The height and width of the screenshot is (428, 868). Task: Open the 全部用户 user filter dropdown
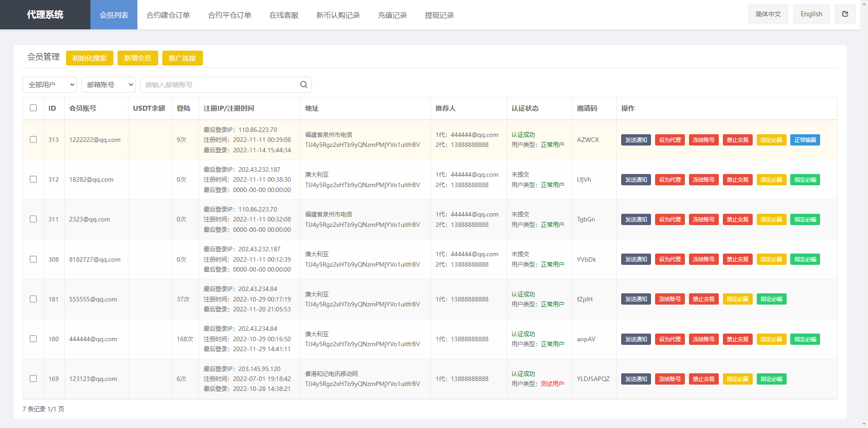pyautogui.click(x=50, y=85)
